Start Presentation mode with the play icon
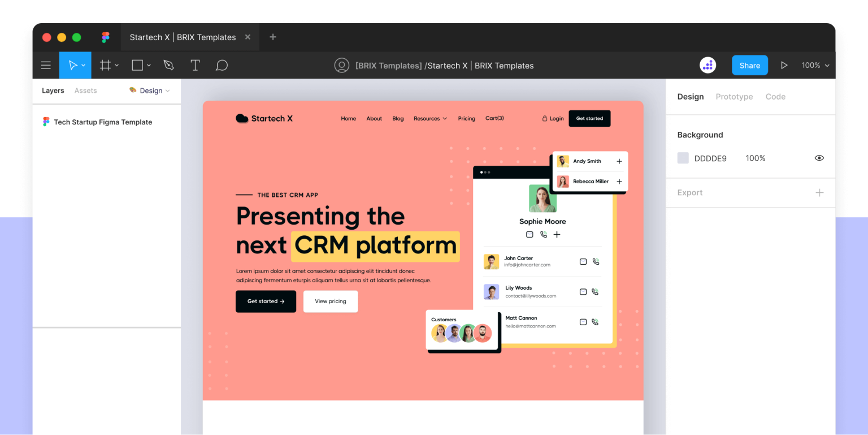Image resolution: width=868 pixels, height=435 pixels. click(x=784, y=65)
